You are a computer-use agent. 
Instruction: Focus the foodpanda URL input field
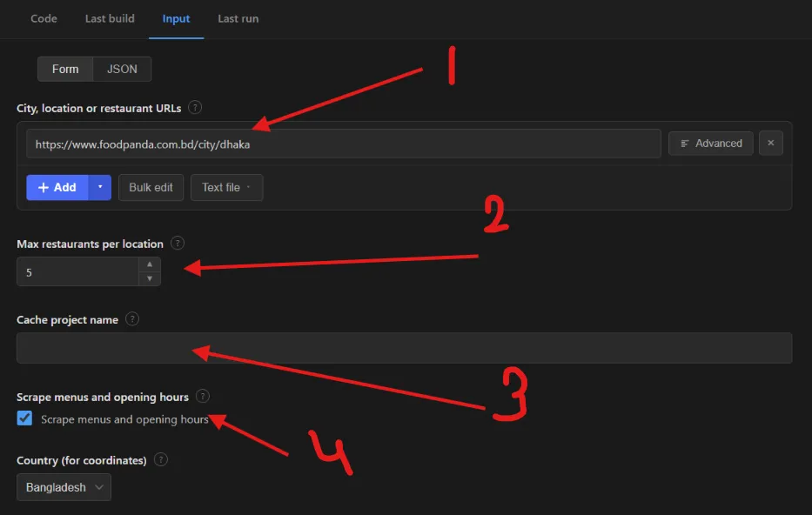click(344, 144)
